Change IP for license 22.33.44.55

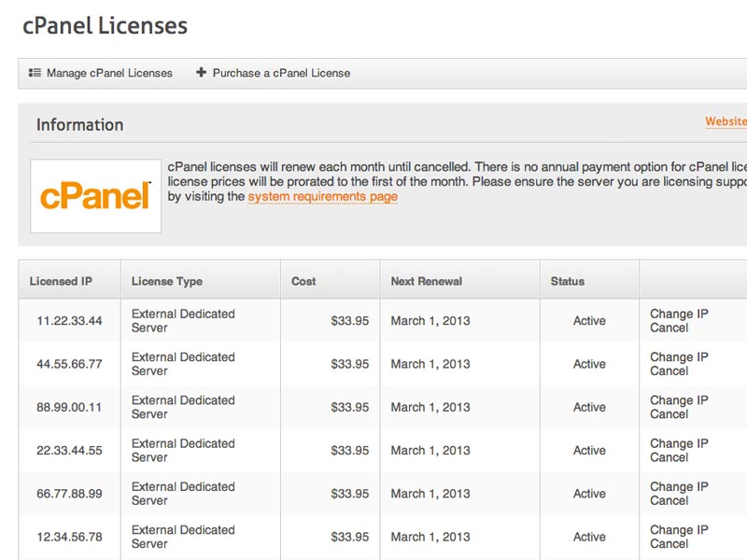679,444
